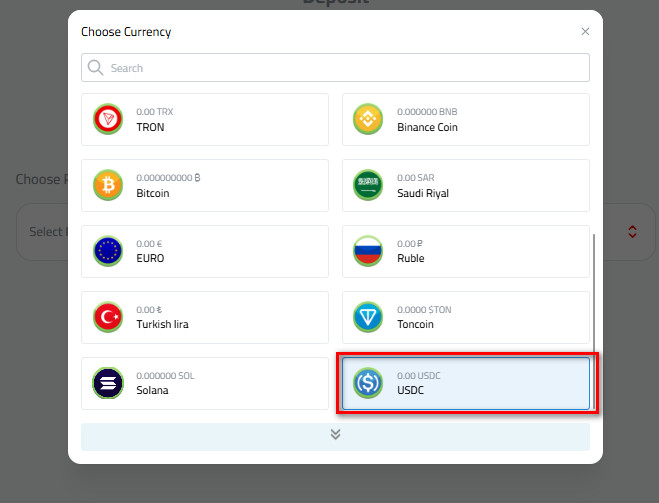
Task: Click the Solana logo icon
Action: (108, 383)
